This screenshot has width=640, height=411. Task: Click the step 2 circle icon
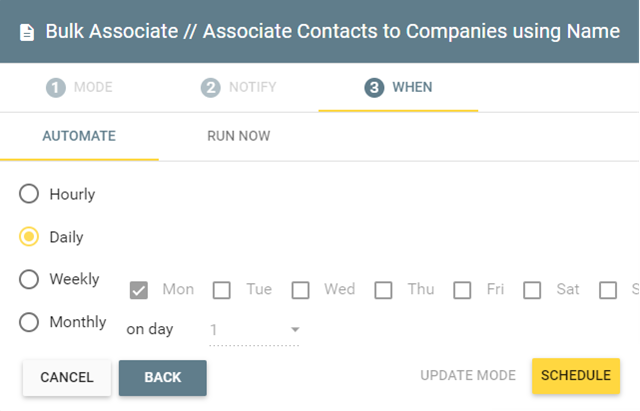211,87
